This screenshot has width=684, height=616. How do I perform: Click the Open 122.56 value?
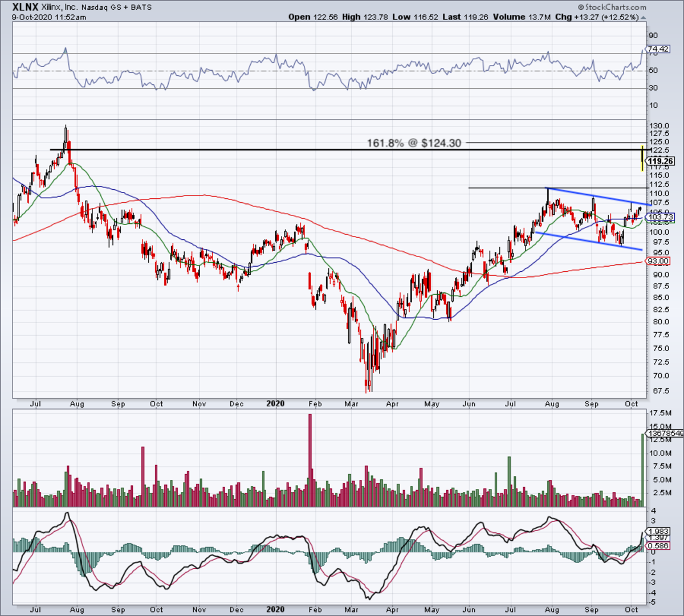[x=314, y=17]
